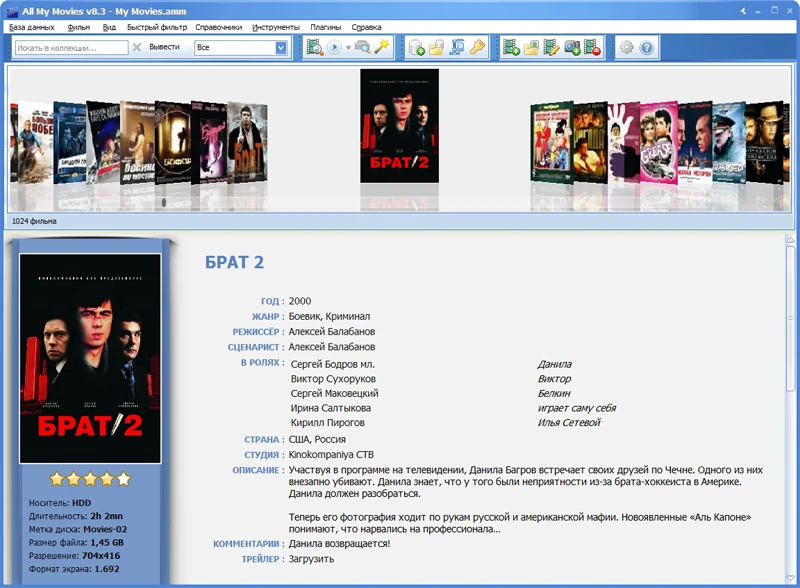This screenshot has width=800, height=588.
Task: Click the details pane vertical scrollbar thumb
Action: tap(790, 318)
